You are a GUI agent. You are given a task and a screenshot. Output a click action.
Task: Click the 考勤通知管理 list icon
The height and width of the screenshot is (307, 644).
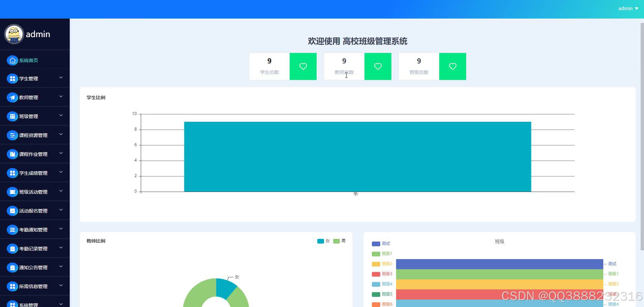coord(12,230)
